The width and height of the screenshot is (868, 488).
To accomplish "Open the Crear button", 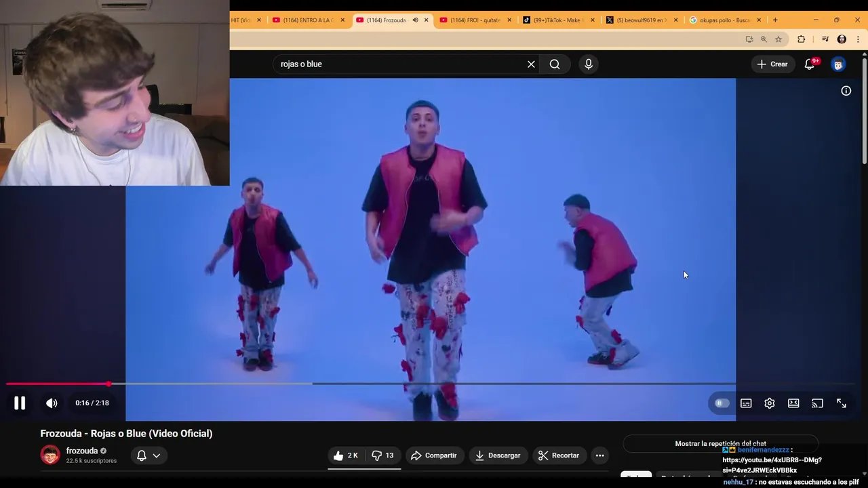I will tap(772, 64).
